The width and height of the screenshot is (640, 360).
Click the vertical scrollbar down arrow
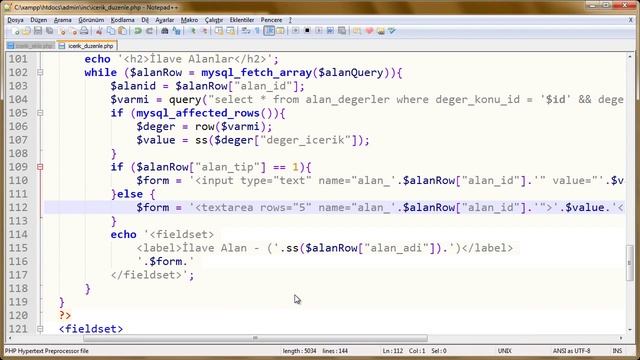[629, 329]
